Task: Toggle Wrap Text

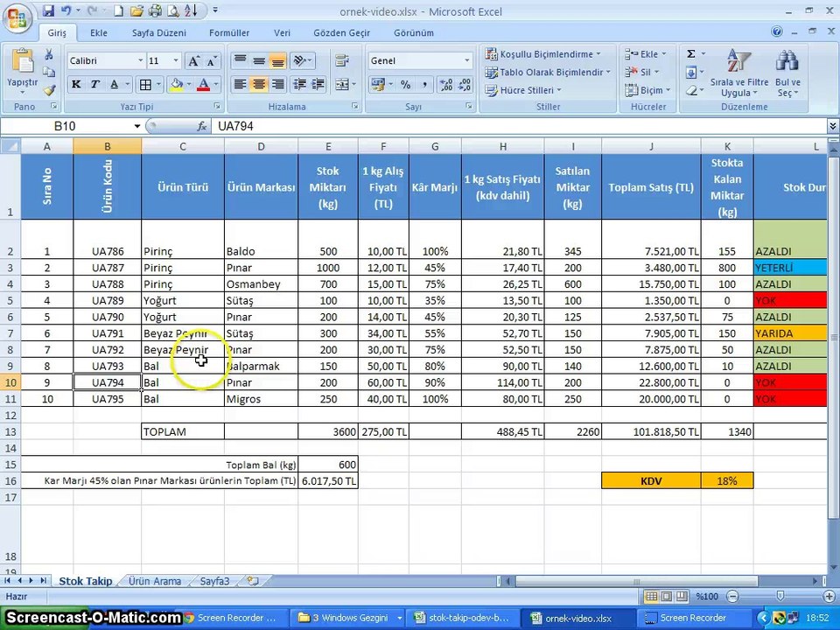Action: pyautogui.click(x=342, y=60)
